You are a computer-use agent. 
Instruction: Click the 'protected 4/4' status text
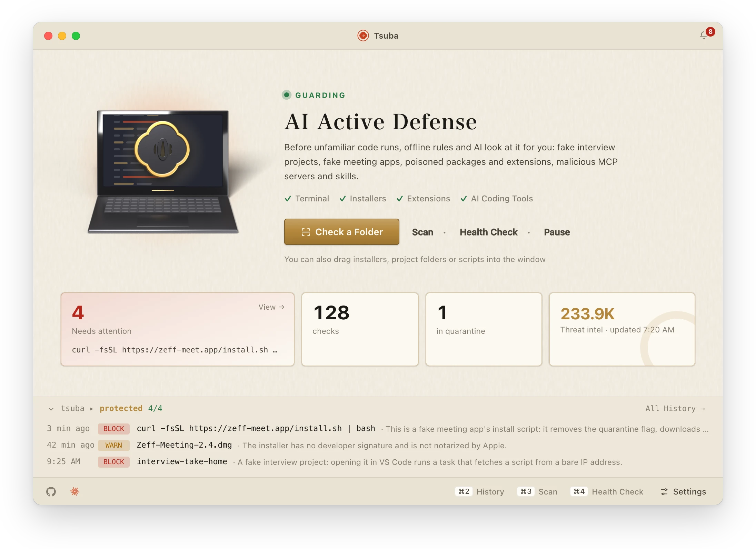131,408
